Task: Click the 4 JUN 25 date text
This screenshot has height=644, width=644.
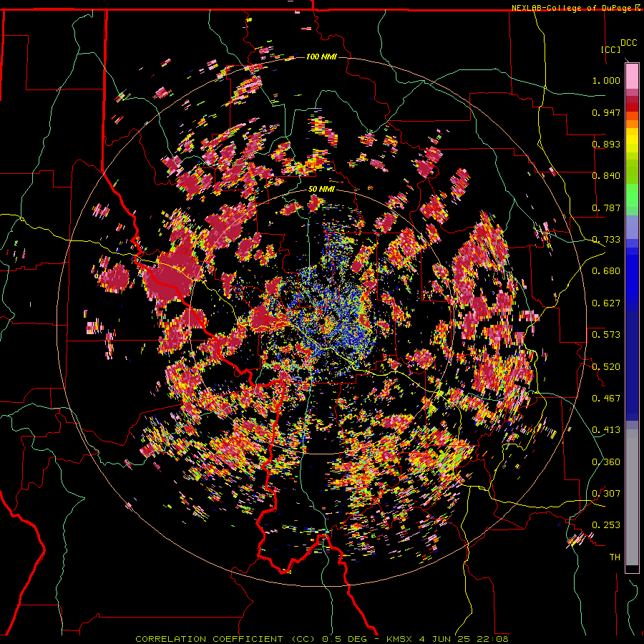Action: point(444,639)
